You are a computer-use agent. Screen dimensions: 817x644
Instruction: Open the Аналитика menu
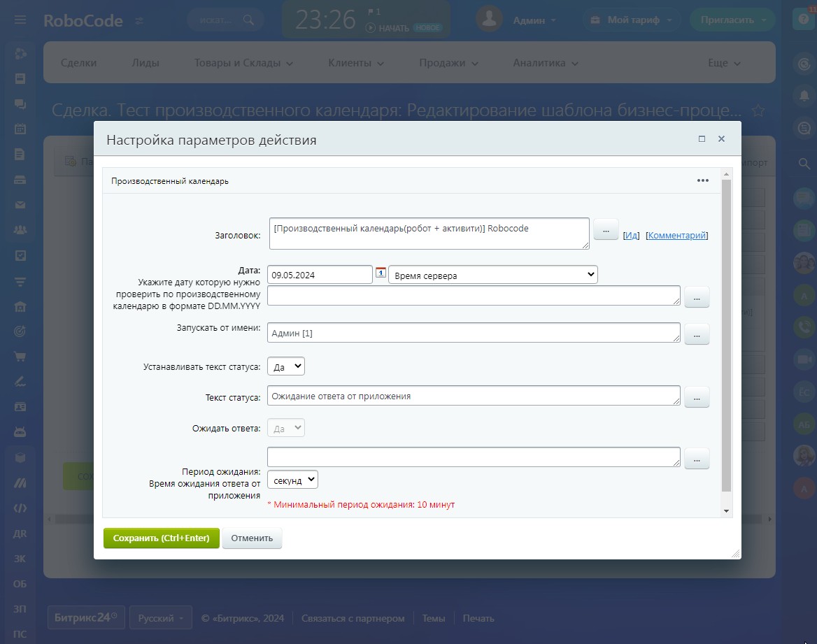pos(545,63)
